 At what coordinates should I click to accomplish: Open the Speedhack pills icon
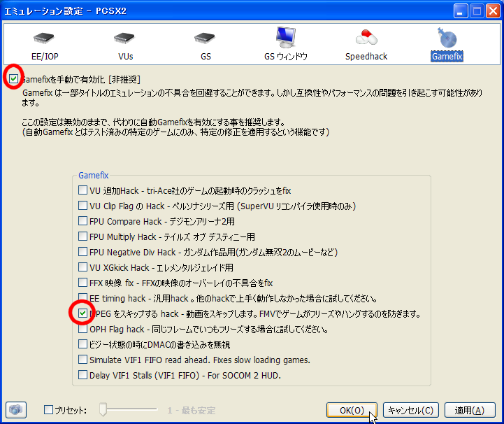(x=366, y=37)
